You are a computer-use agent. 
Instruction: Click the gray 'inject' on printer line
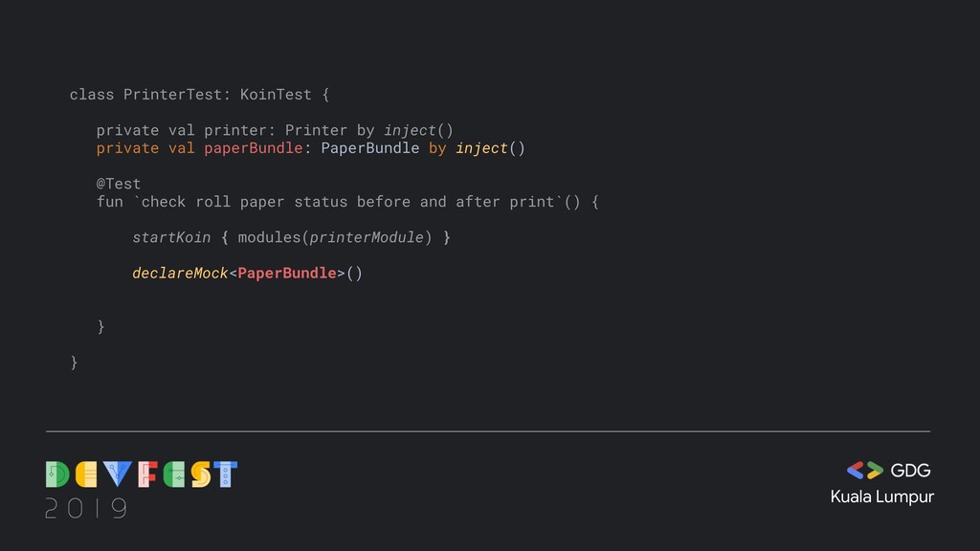(x=410, y=130)
